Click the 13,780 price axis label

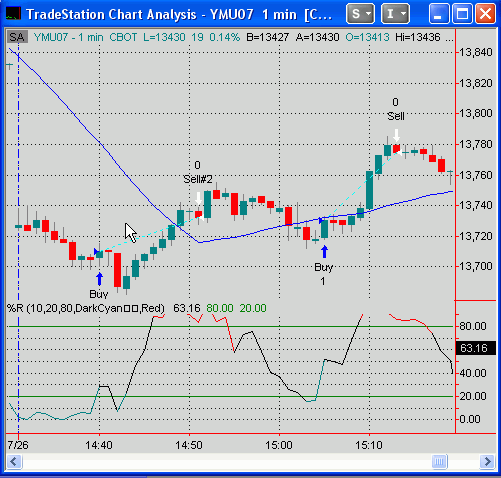coord(476,145)
